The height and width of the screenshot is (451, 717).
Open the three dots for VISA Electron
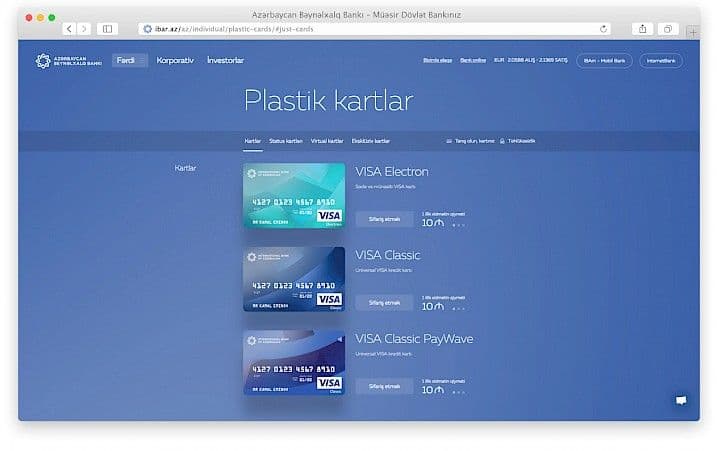click(458, 225)
